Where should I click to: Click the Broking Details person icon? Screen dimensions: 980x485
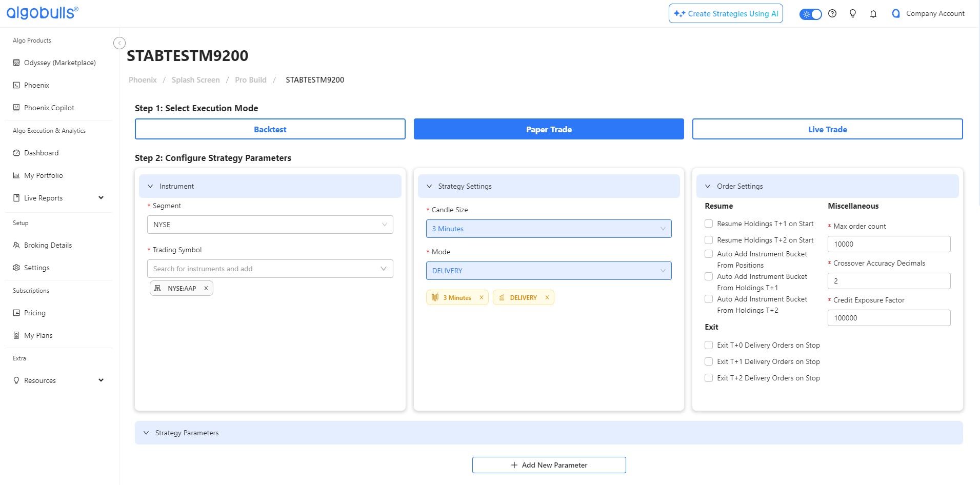(x=16, y=245)
